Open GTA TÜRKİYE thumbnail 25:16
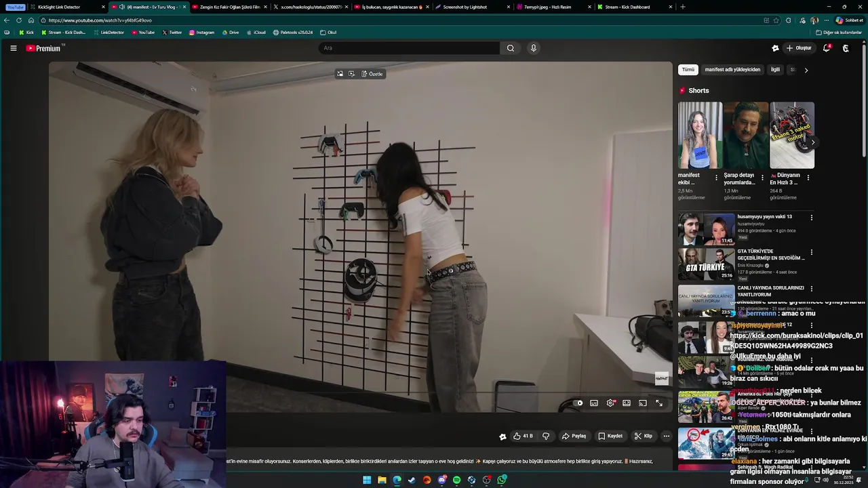This screenshot has height=488, width=868. click(x=706, y=264)
